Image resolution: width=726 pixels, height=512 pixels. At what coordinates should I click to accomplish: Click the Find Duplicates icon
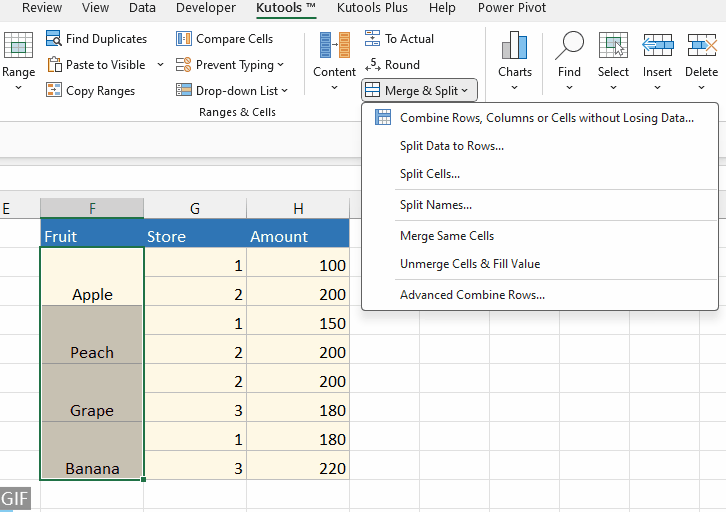54,38
